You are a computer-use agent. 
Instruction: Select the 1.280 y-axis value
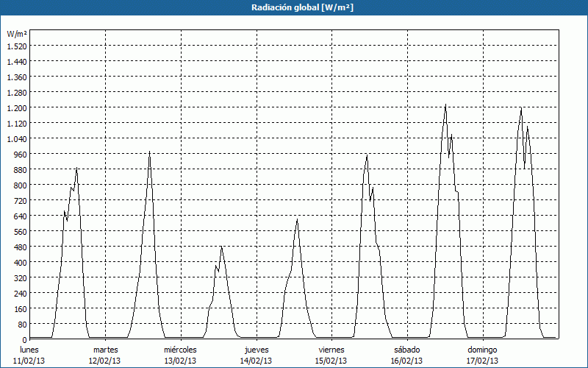(17, 93)
